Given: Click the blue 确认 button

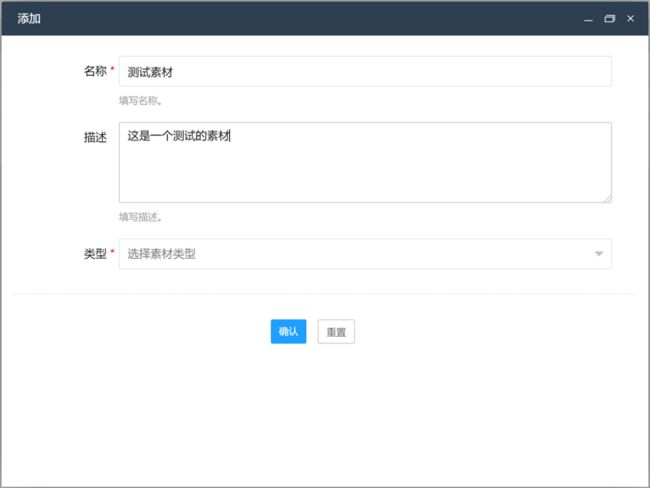Looking at the screenshot, I should click(x=289, y=331).
